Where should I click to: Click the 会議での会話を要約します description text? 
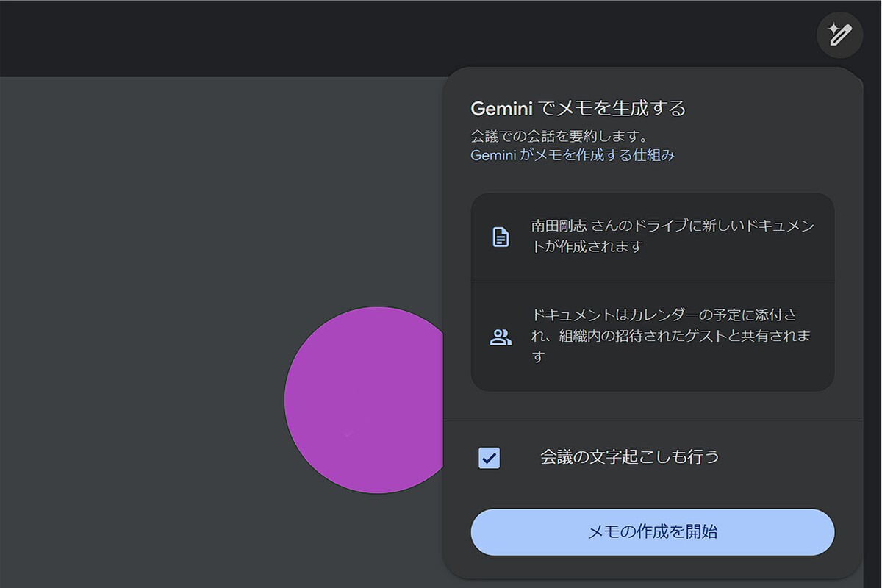pos(559,137)
